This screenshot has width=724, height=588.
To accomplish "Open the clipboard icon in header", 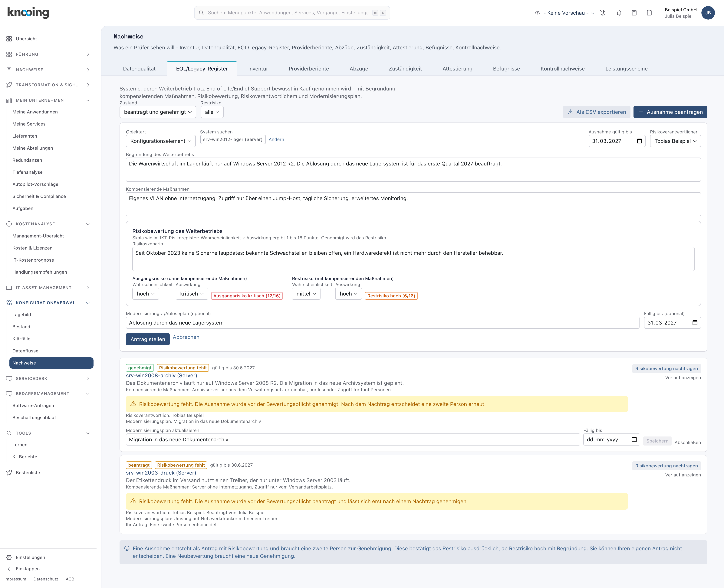I will pos(649,13).
